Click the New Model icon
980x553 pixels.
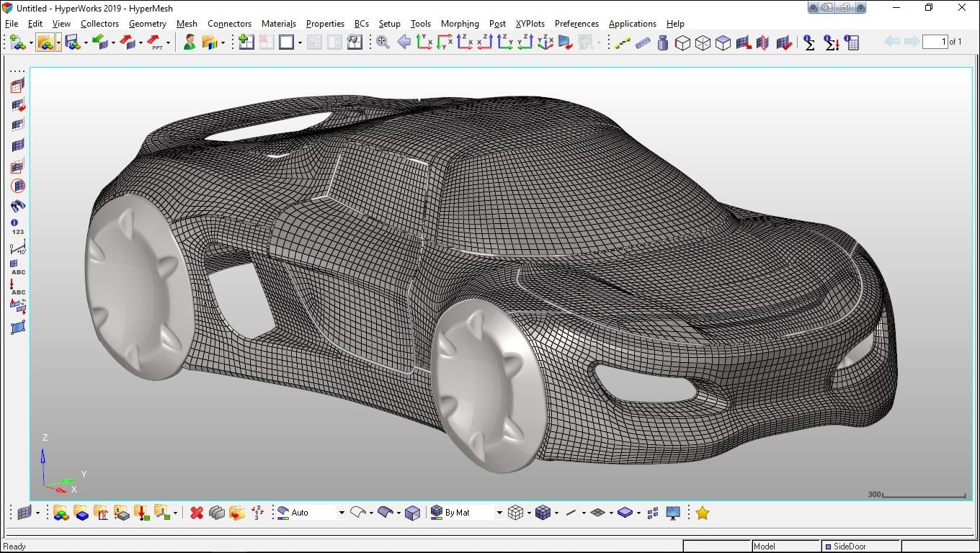coord(17,42)
